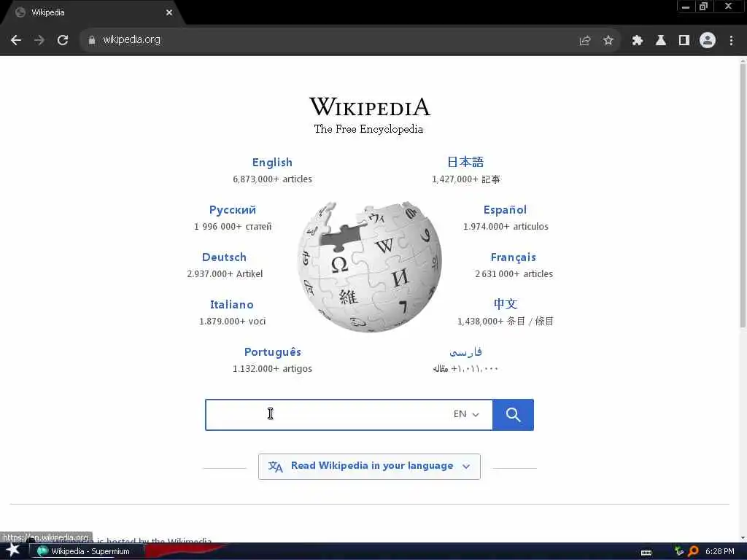This screenshot has width=747, height=560.
Task: Reload the page with the refresh icon
Action: click(x=63, y=40)
